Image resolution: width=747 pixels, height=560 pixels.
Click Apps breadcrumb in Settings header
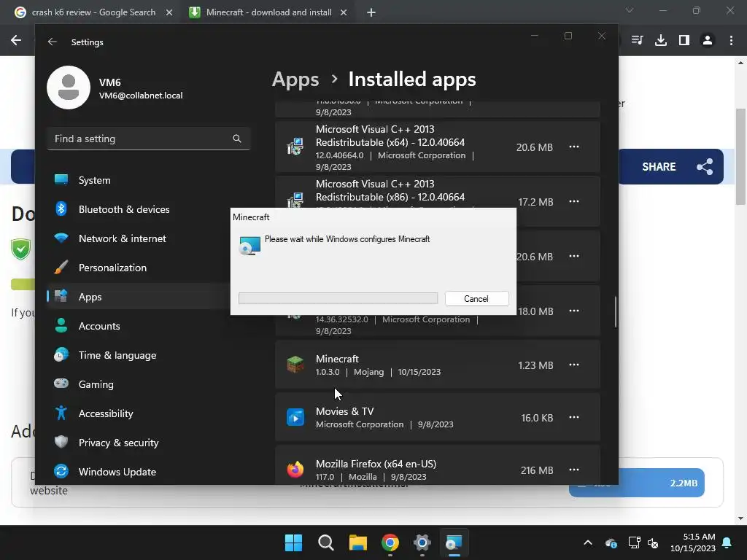click(x=295, y=79)
